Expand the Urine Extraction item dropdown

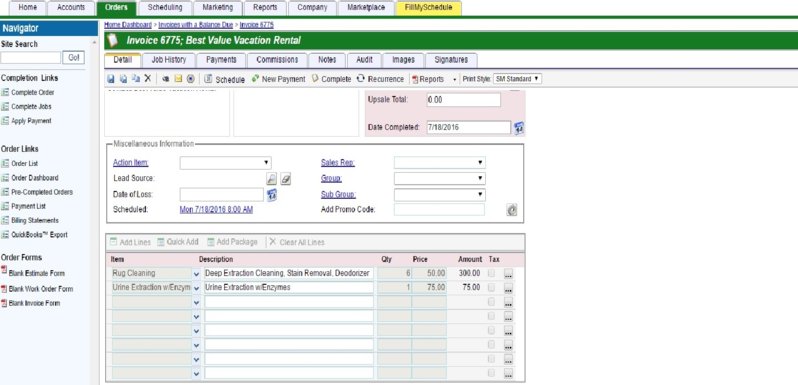197,288
